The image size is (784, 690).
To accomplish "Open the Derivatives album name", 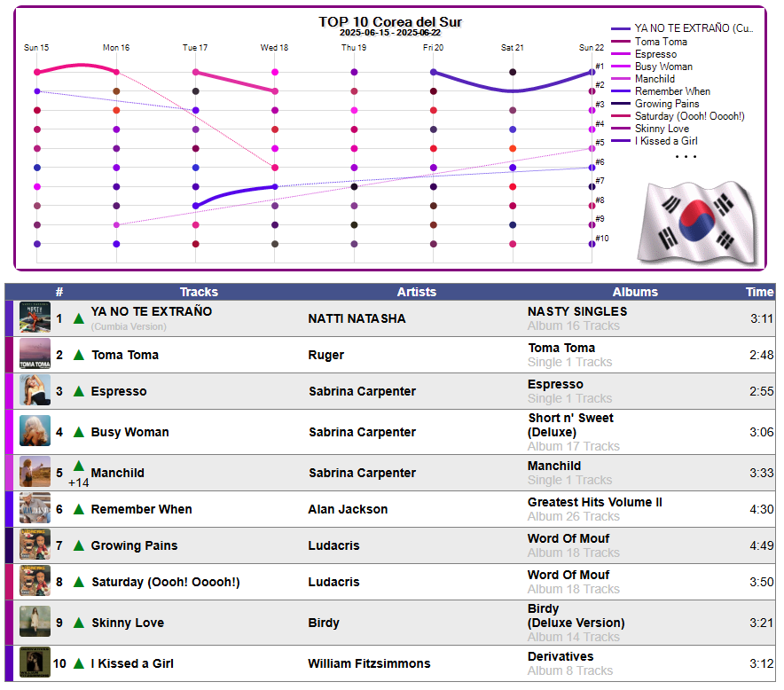I will click(561, 656).
